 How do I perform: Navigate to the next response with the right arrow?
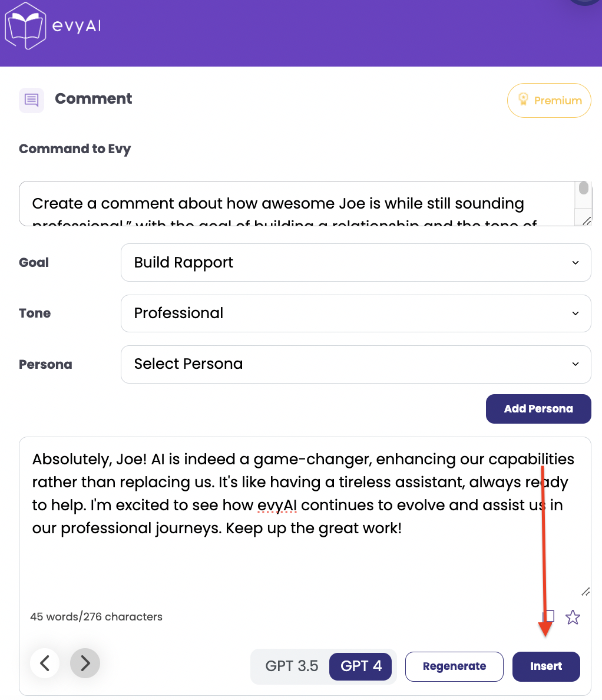click(85, 663)
